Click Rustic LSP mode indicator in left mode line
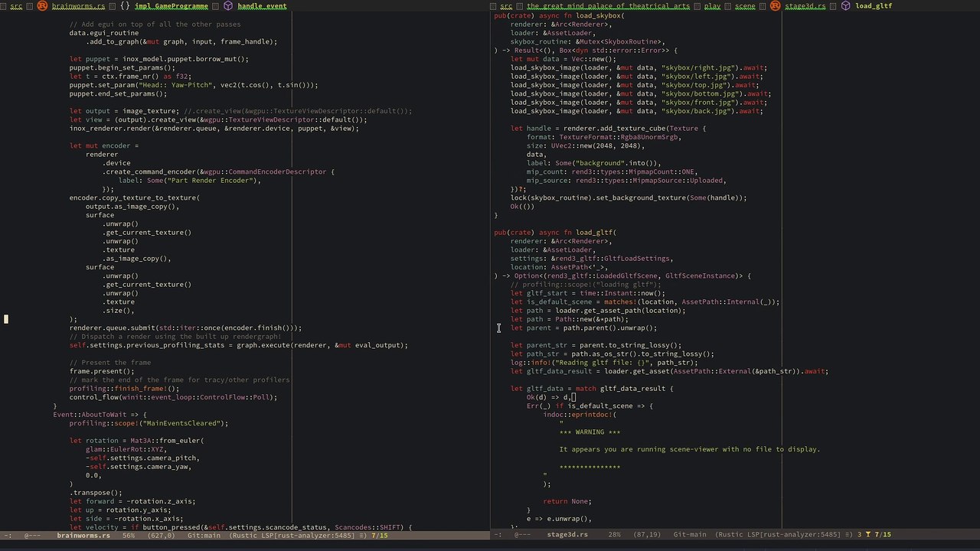This screenshot has height=551, width=980. pyautogui.click(x=296, y=535)
